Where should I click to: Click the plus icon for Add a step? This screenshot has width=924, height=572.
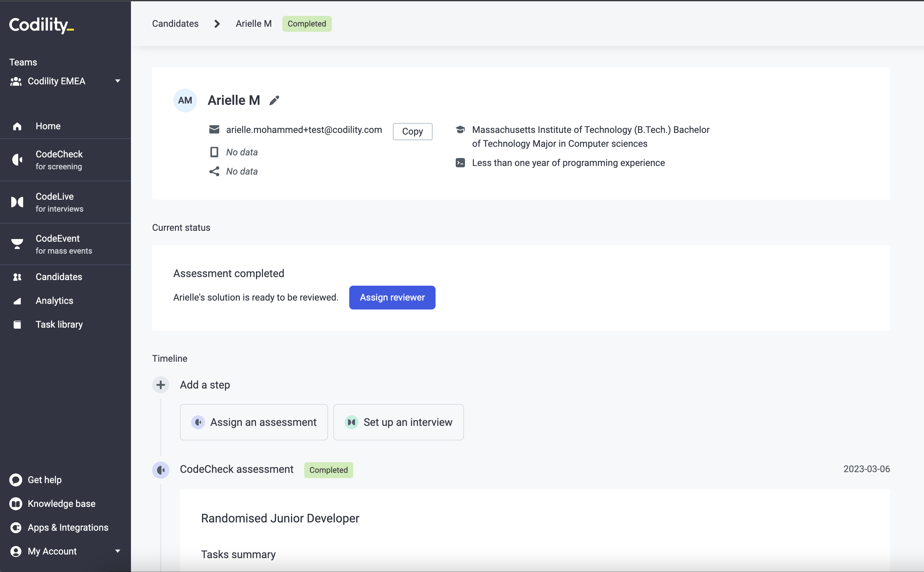point(161,385)
